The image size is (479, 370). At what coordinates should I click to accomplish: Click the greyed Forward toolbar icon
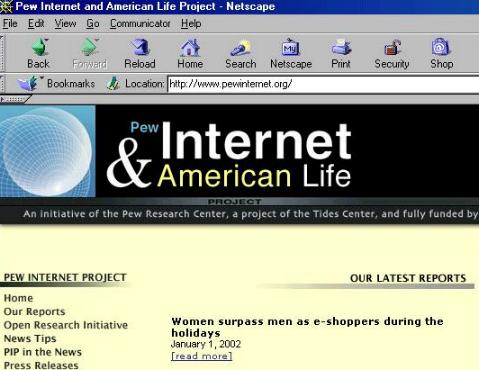(90, 47)
